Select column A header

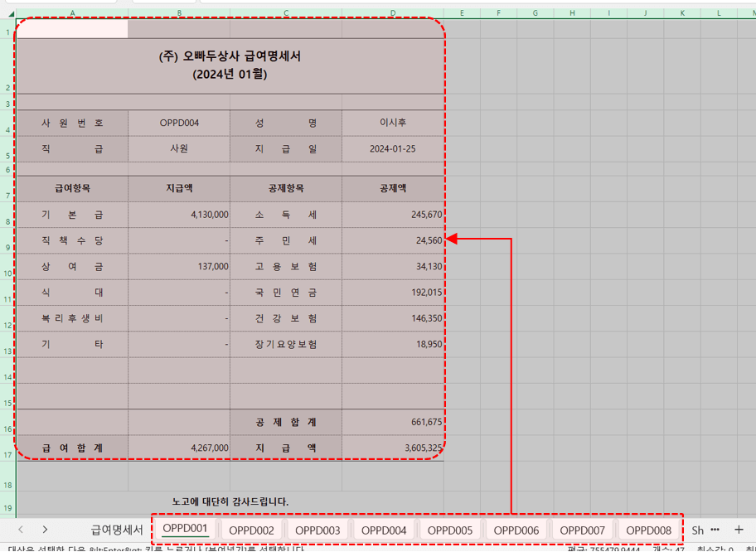click(x=72, y=13)
